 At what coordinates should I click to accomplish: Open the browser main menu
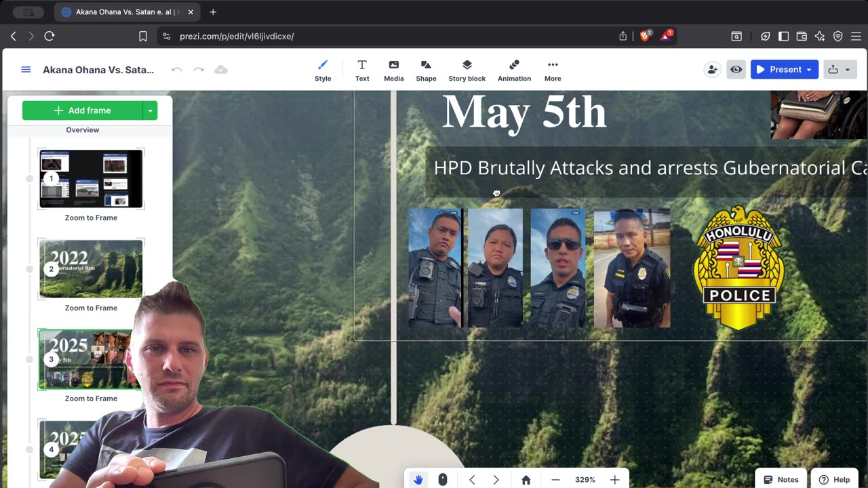(x=856, y=36)
